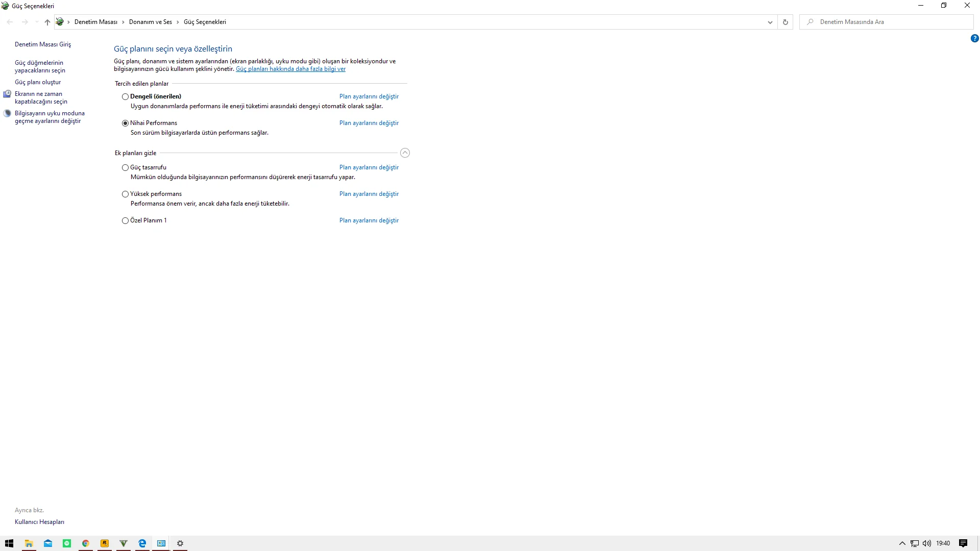Select Özel Planım 1 power plan
Image resolution: width=980 pixels, height=551 pixels.
click(125, 220)
